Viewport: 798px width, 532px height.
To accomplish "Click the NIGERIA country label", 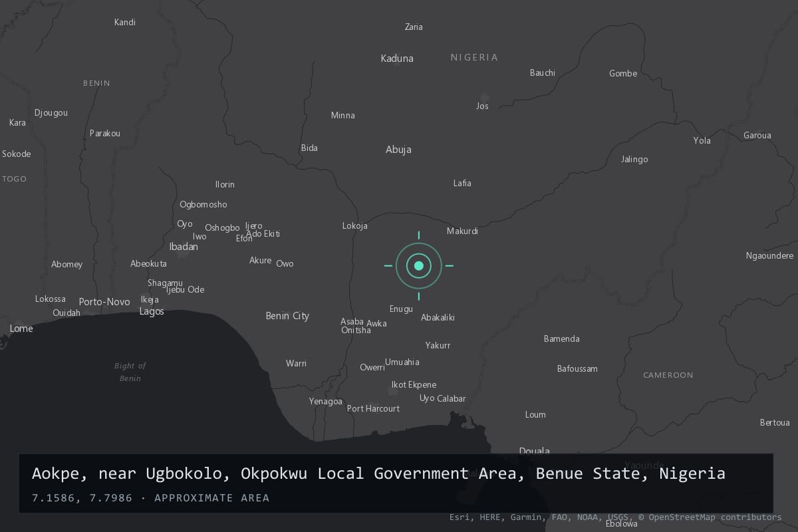I will point(474,58).
